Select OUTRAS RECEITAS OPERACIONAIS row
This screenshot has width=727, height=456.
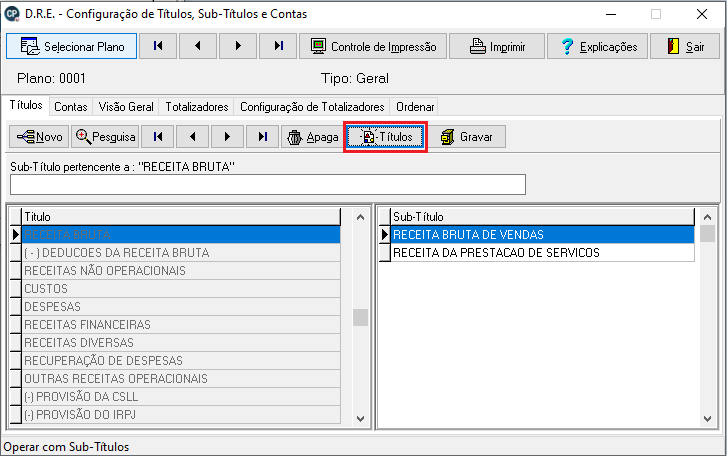click(181, 379)
